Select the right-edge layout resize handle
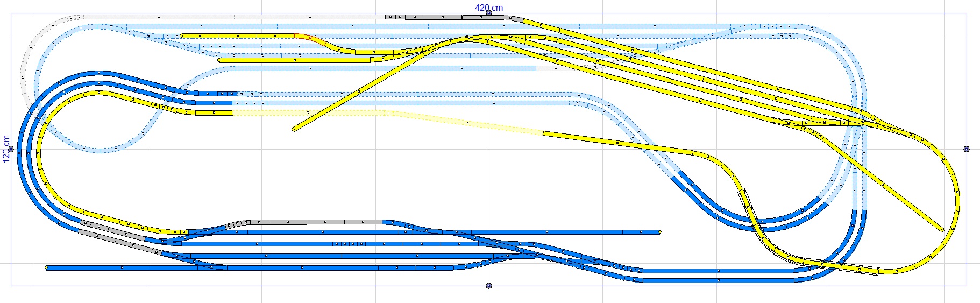The image size is (980, 303). (x=967, y=149)
